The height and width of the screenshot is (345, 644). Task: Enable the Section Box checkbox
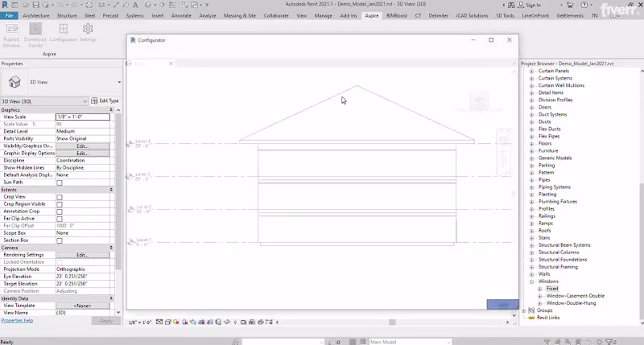pos(60,240)
